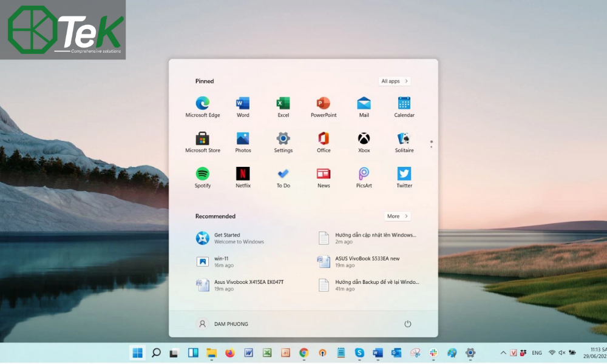This screenshot has height=364, width=607.
Task: Click the Windows Start button on taskbar
Action: tap(137, 352)
